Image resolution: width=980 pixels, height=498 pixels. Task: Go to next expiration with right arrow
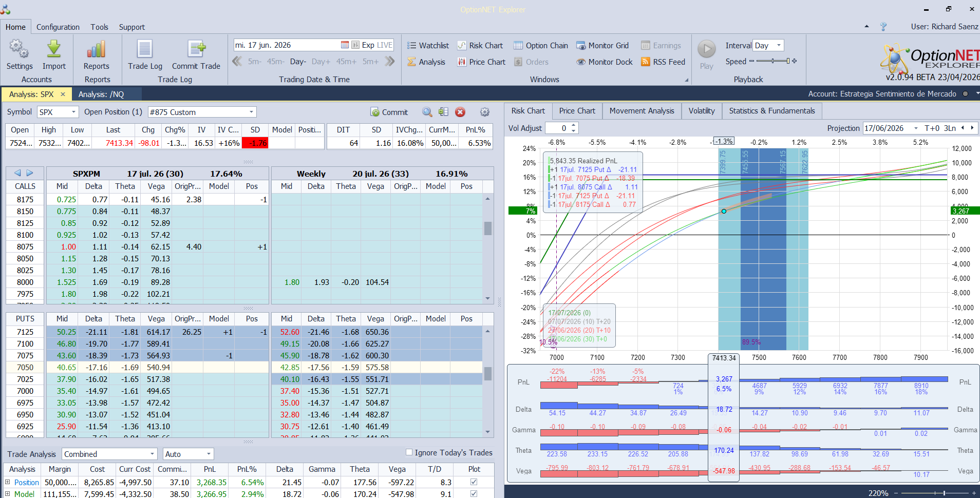pyautogui.click(x=30, y=173)
